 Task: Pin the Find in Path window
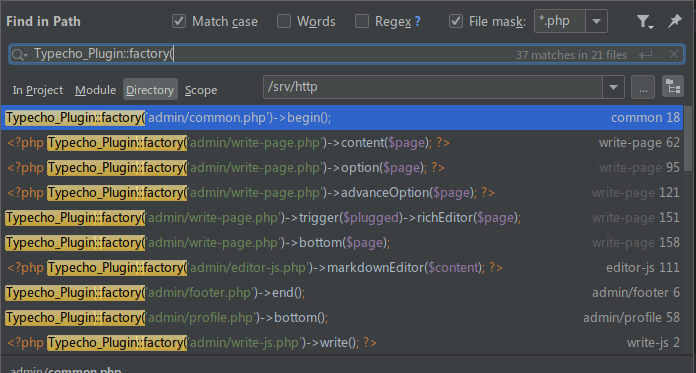[674, 21]
